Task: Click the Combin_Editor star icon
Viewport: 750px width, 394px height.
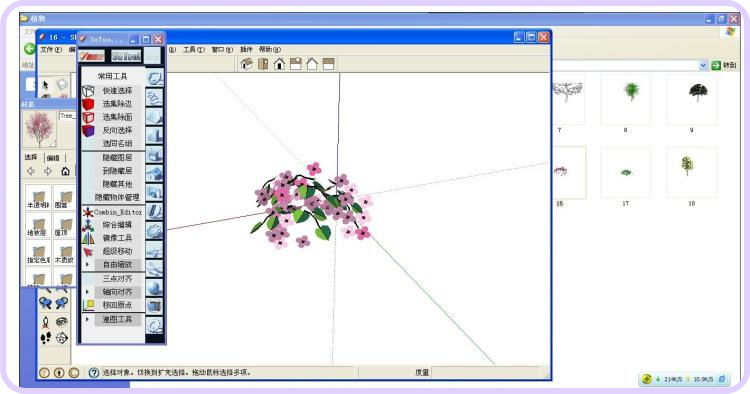Action: pyautogui.click(x=88, y=212)
